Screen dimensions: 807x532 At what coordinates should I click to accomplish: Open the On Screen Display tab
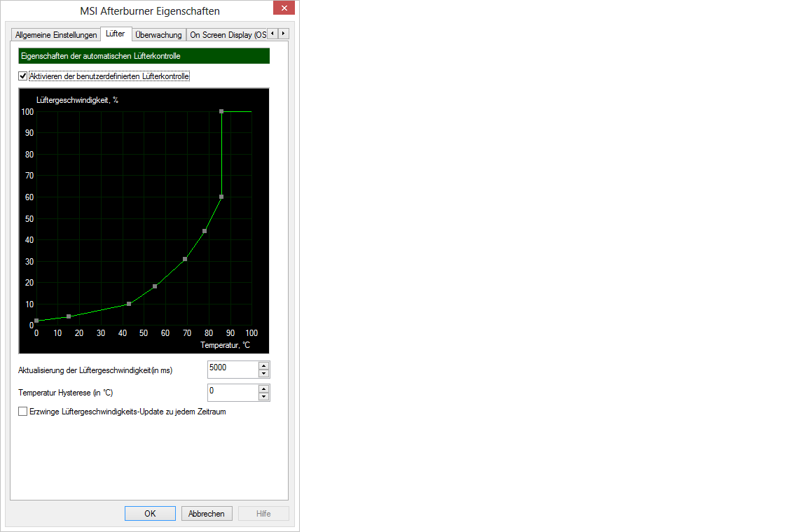pos(226,34)
